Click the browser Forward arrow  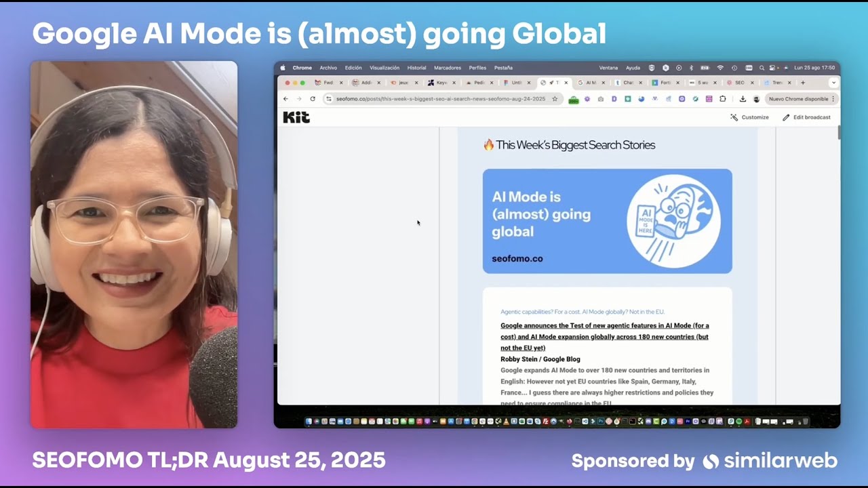click(299, 99)
